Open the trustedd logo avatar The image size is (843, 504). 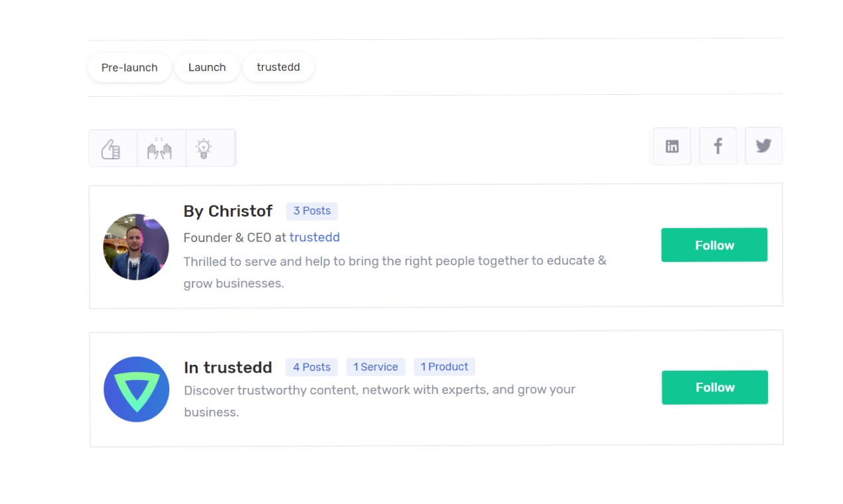click(x=136, y=389)
